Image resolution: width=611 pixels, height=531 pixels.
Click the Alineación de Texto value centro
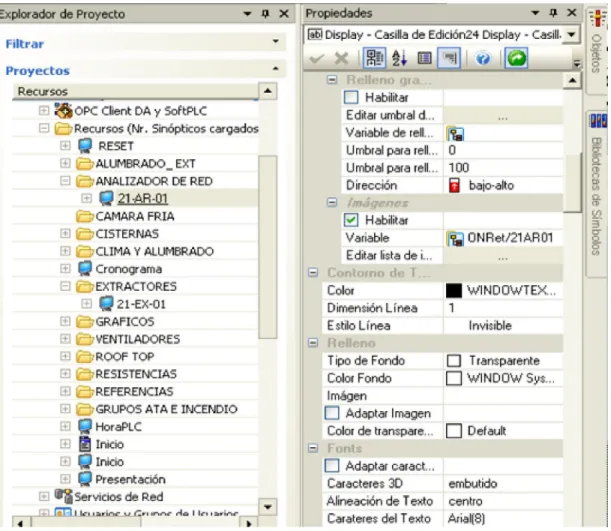point(465,501)
